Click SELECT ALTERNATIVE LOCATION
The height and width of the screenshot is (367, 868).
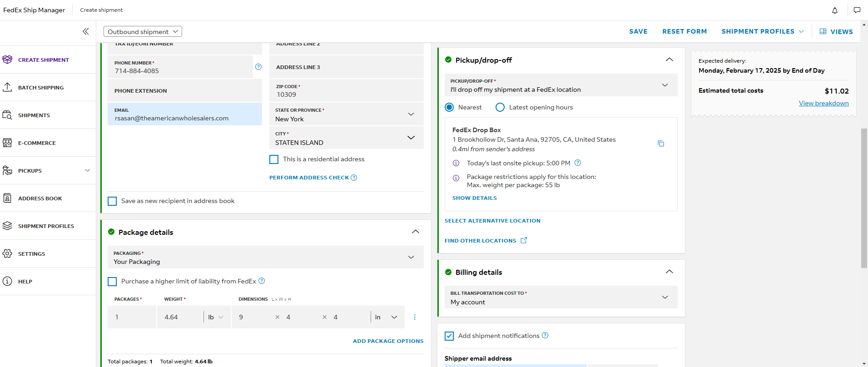click(492, 221)
